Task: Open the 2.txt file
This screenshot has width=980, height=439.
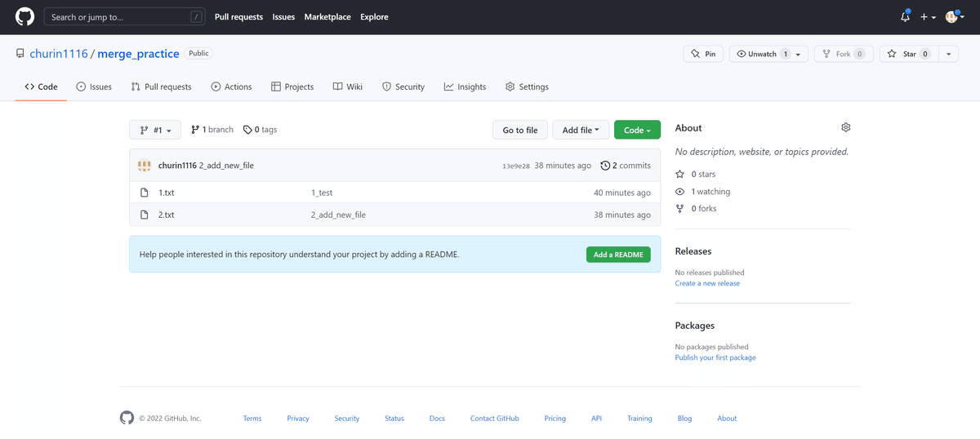Action: [167, 215]
